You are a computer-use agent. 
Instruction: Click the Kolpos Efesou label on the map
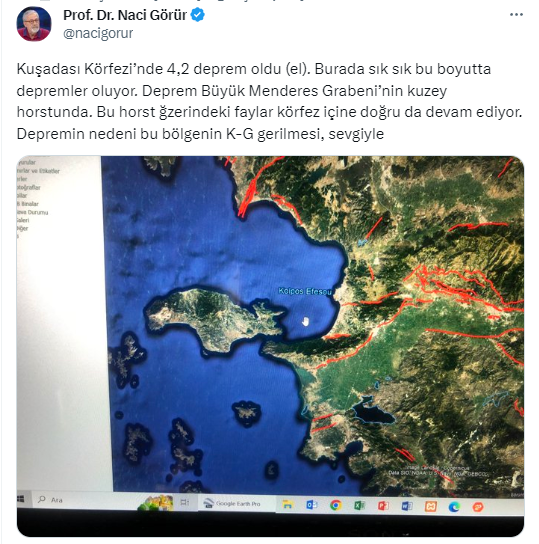305,291
